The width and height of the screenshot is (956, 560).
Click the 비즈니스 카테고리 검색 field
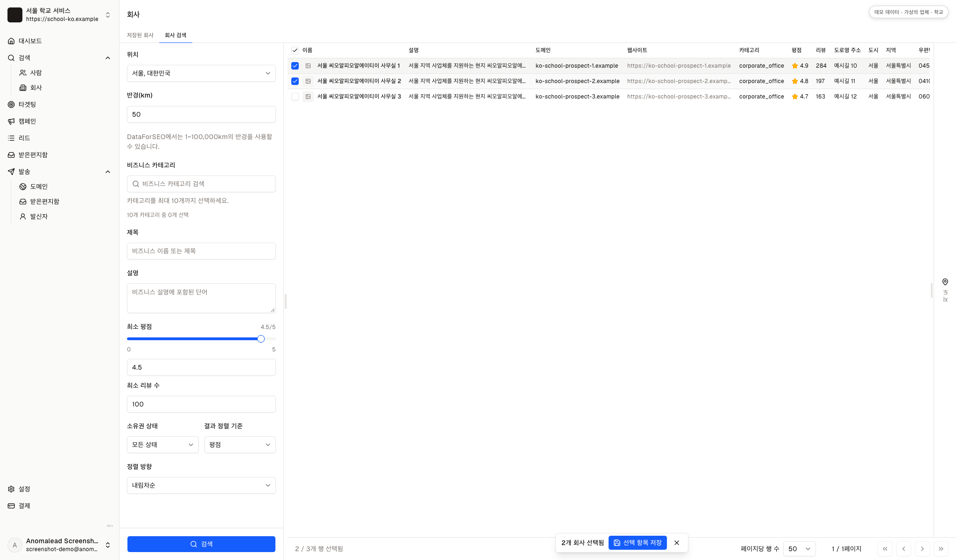(201, 184)
